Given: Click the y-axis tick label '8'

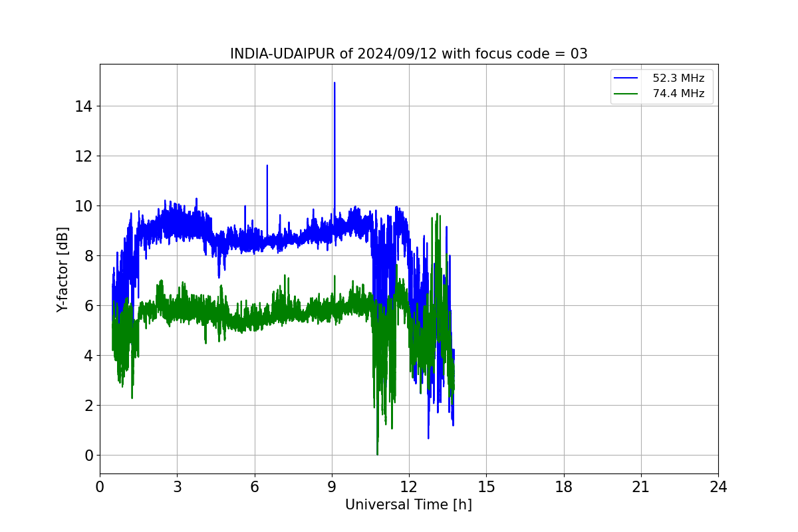Looking at the screenshot, I should (88, 256).
